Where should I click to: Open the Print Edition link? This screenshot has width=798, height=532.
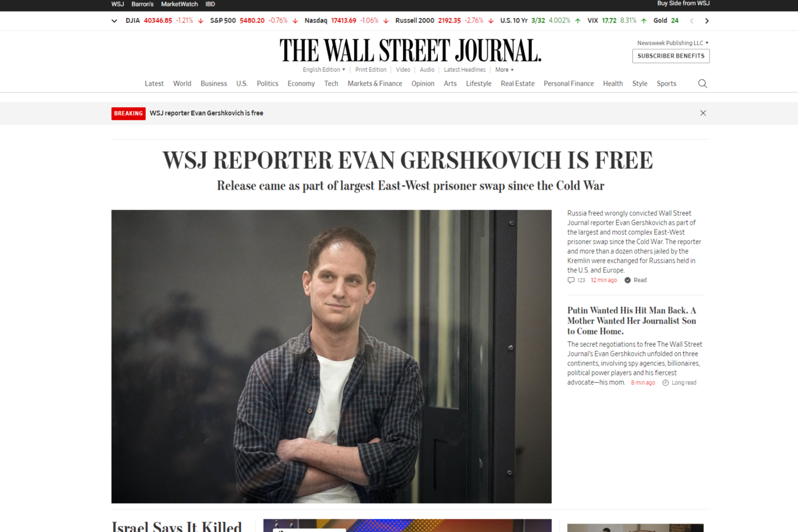[x=371, y=70]
